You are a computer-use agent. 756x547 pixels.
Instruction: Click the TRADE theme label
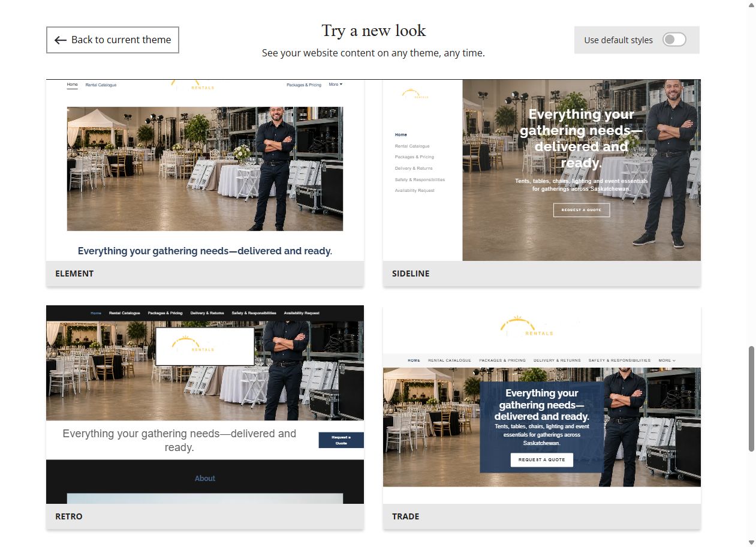(405, 516)
